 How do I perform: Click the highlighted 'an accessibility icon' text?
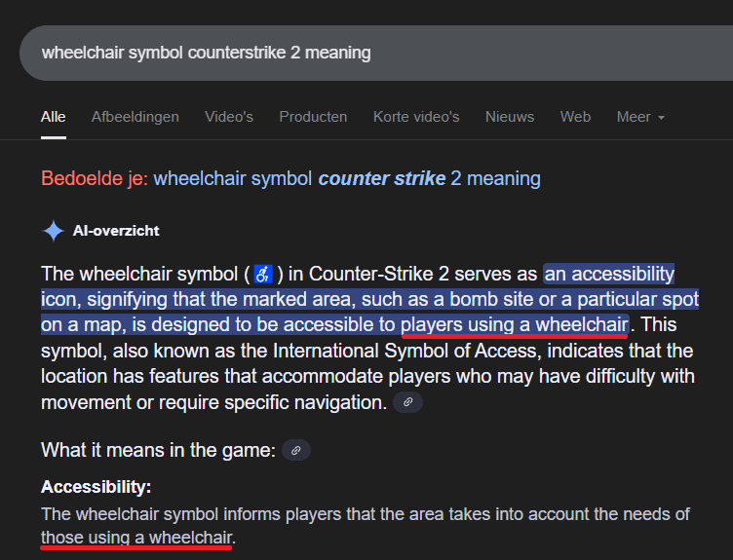[608, 275]
